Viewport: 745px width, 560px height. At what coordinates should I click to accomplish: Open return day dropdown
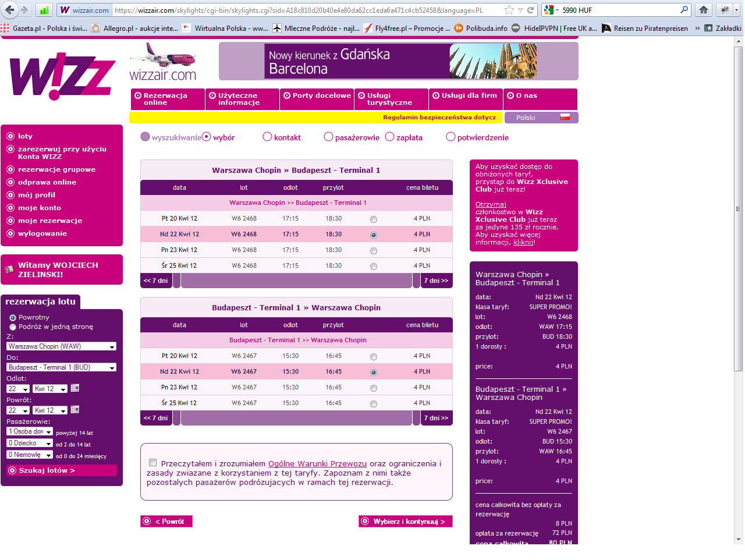click(x=18, y=410)
